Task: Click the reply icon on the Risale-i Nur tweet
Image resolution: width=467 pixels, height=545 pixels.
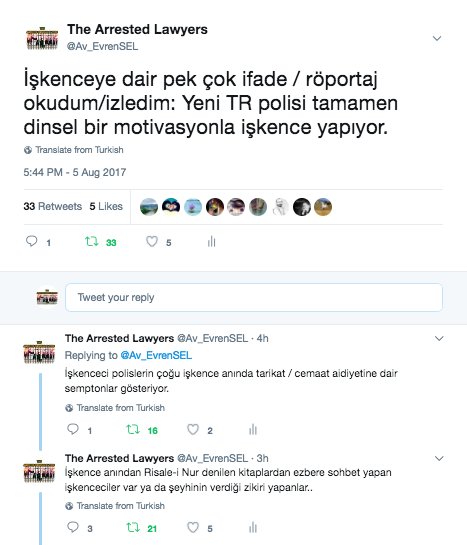Action: (x=73, y=527)
